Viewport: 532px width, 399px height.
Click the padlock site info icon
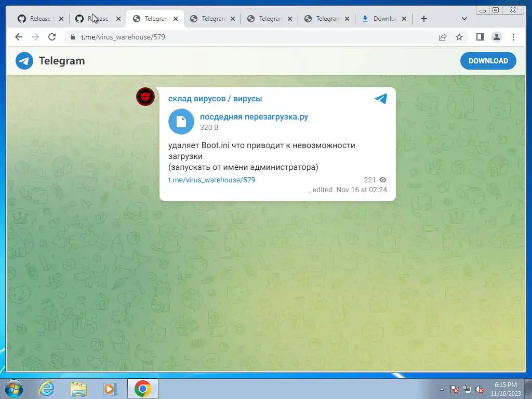point(72,37)
